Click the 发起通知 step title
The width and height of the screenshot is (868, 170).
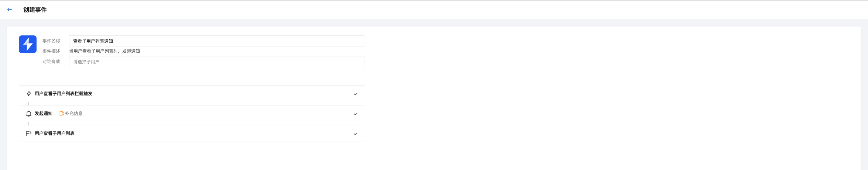coord(44,114)
